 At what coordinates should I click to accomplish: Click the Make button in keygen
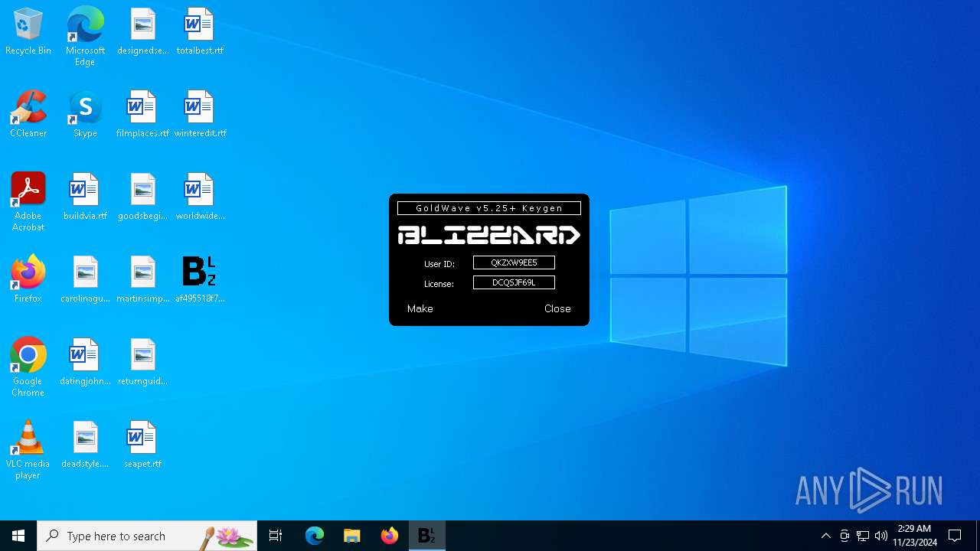coord(420,308)
